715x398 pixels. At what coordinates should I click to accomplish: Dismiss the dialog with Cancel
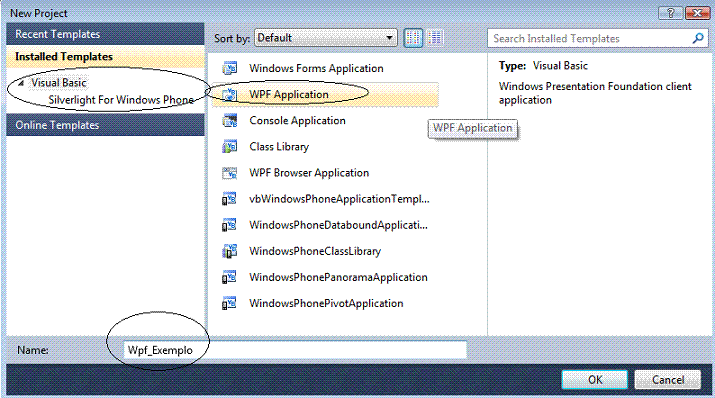tap(668, 380)
